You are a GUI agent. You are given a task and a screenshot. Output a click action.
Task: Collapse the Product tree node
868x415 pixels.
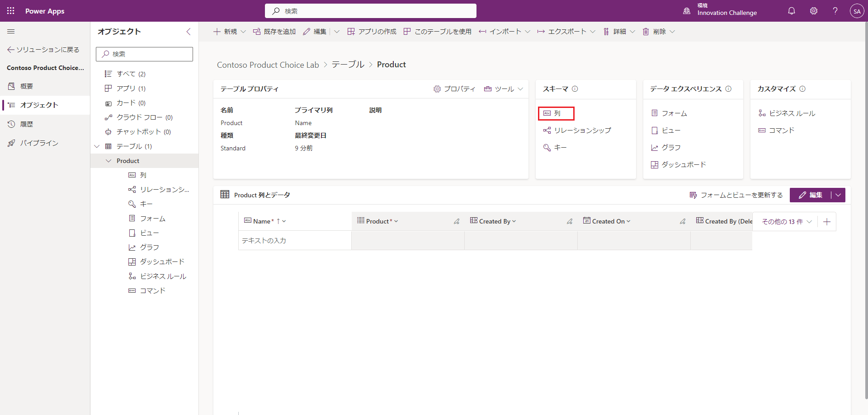coord(108,161)
